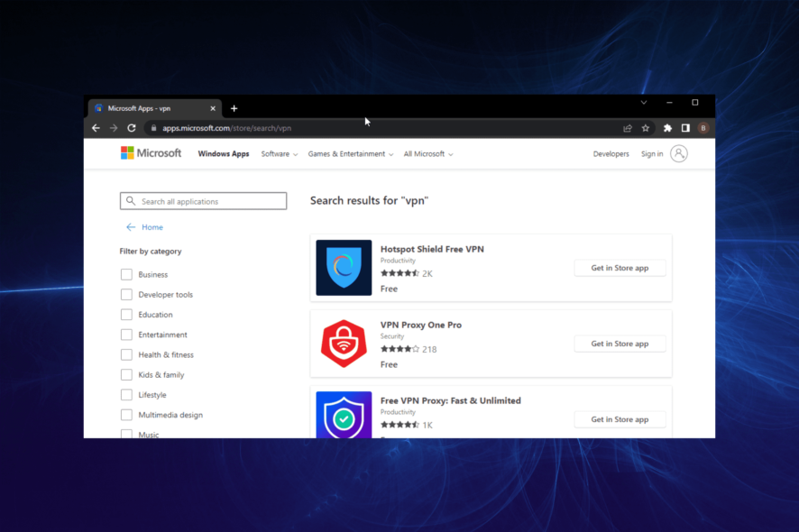The height and width of the screenshot is (532, 799).
Task: Open the share page icon in address bar
Action: click(x=628, y=128)
